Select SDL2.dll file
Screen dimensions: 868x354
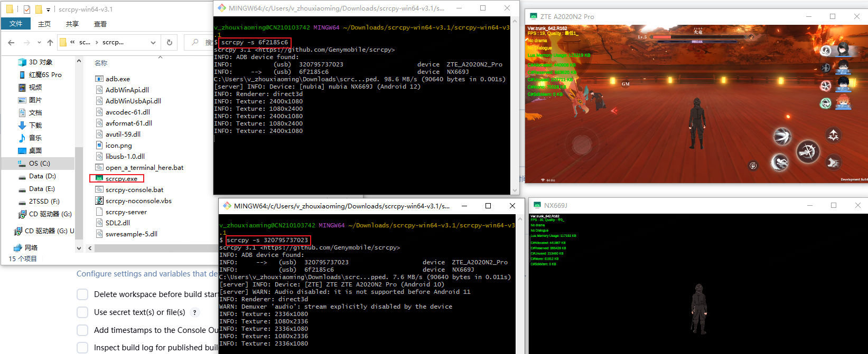tap(117, 223)
